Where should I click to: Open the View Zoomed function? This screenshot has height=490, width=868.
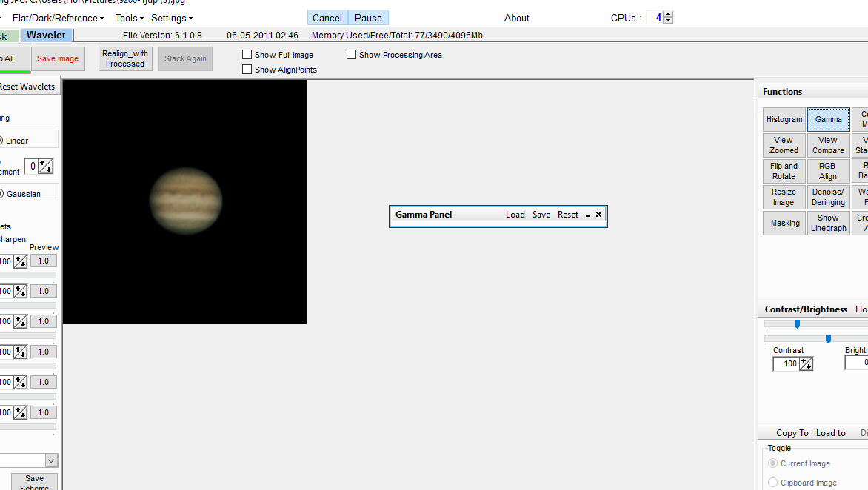tap(784, 145)
